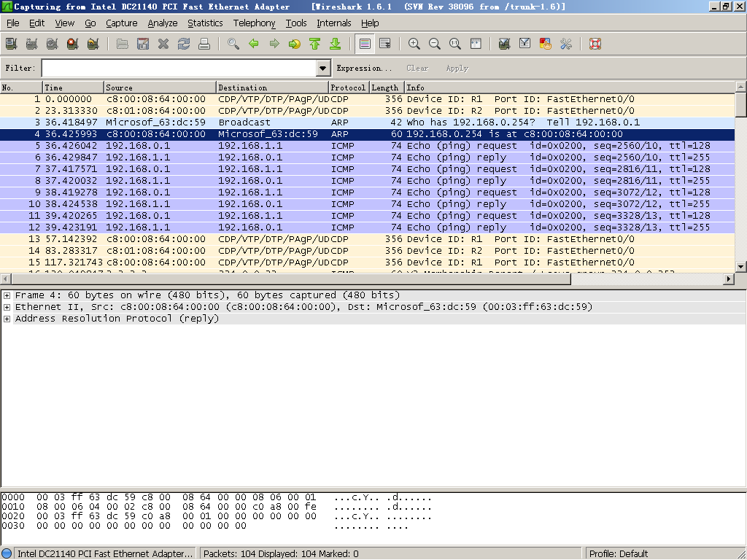
Task: Go back in packet history
Action: (254, 44)
